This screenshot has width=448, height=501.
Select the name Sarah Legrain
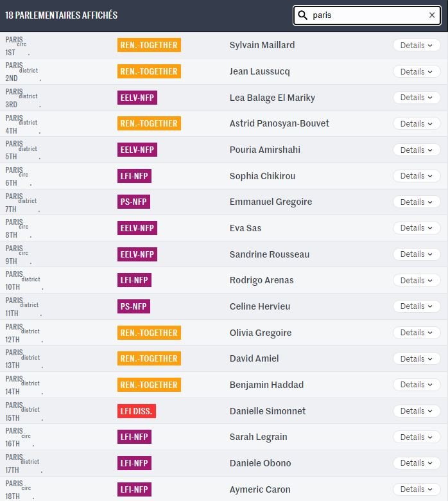click(258, 437)
